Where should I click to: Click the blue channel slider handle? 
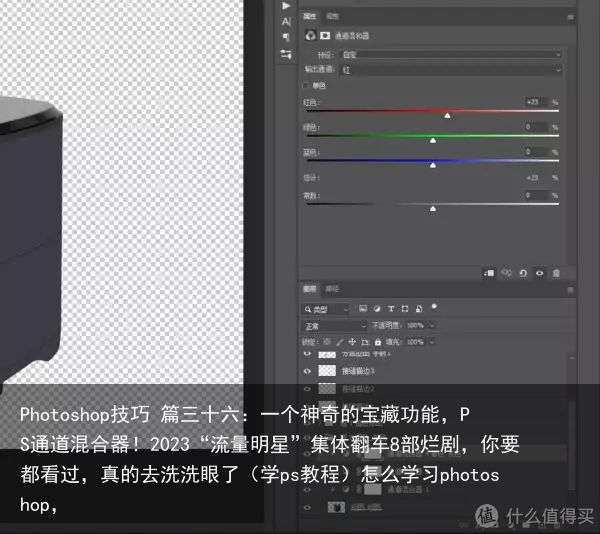point(433,165)
